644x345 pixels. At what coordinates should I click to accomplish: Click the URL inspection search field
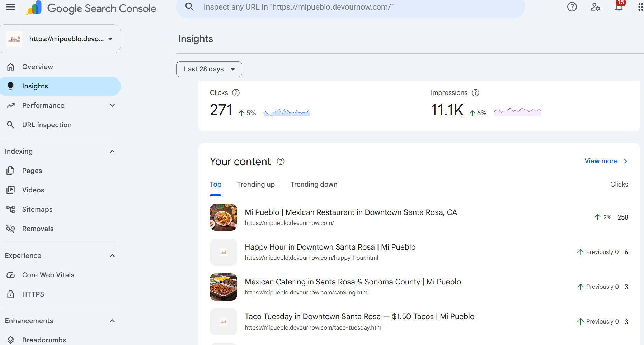pos(351,7)
